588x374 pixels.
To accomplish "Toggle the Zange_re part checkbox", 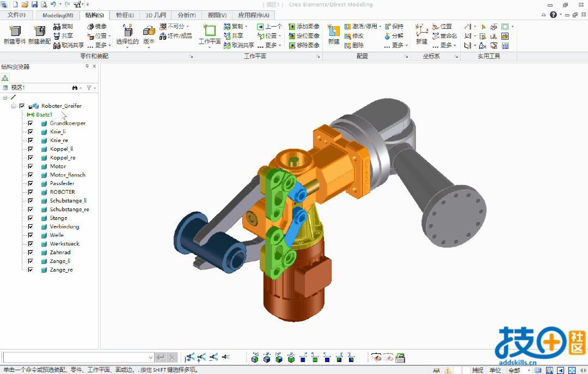I will click(30, 270).
